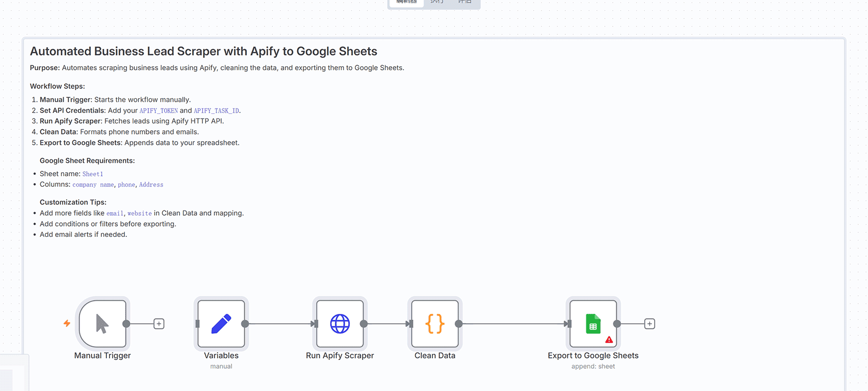Click the Run Apify Scraper output connector dot

(x=364, y=324)
